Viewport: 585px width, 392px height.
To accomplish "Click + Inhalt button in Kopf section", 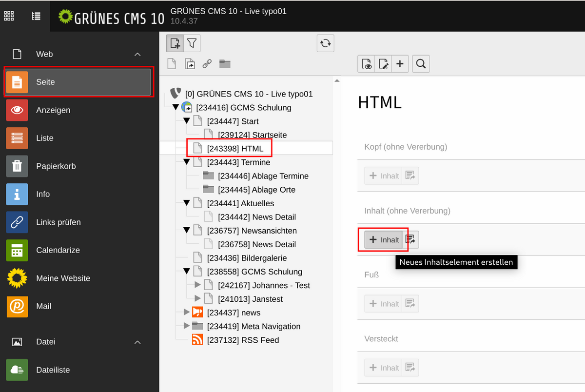I will 384,176.
